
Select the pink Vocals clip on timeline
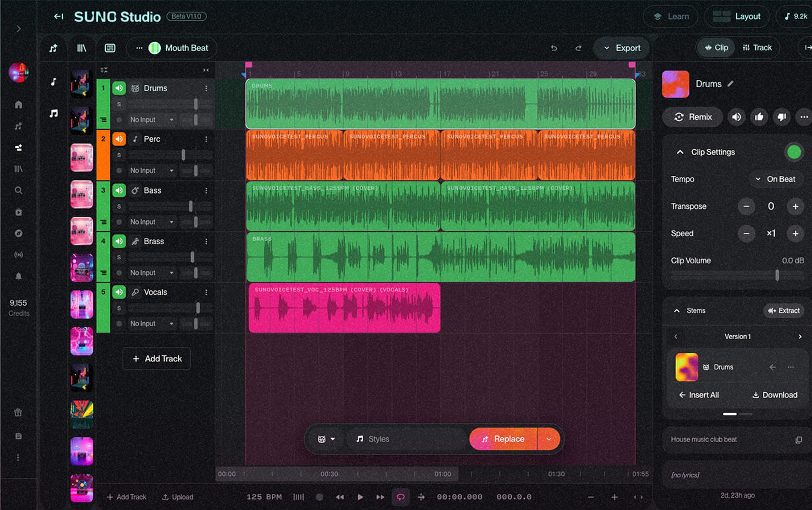344,308
